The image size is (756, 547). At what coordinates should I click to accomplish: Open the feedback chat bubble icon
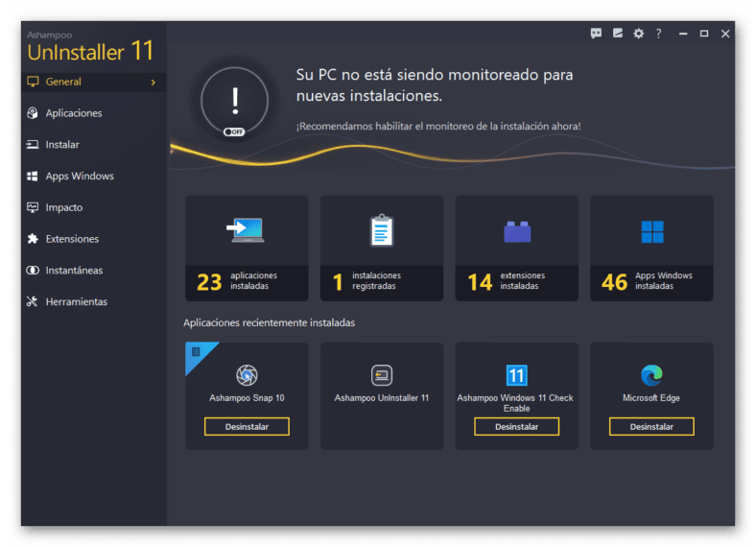596,34
